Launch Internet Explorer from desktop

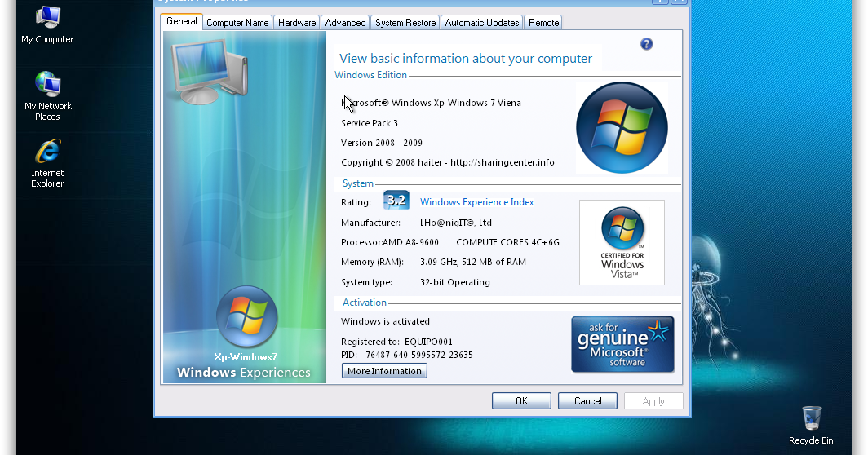[x=47, y=163]
